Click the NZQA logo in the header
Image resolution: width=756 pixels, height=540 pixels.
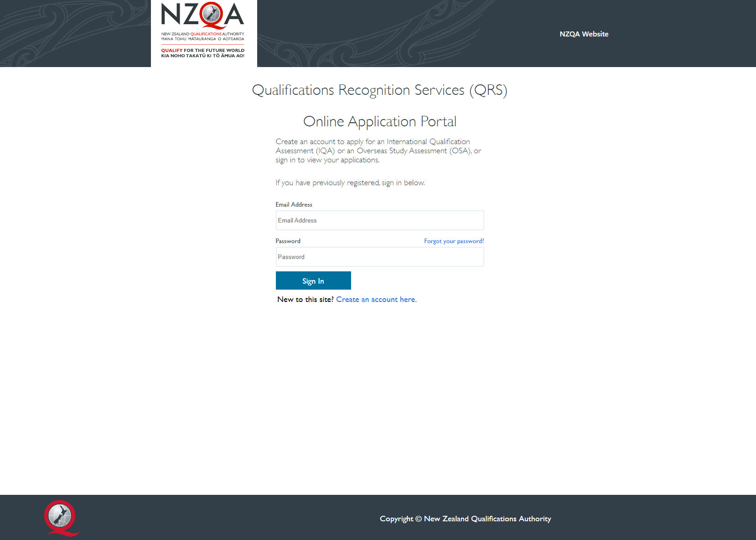(204, 33)
